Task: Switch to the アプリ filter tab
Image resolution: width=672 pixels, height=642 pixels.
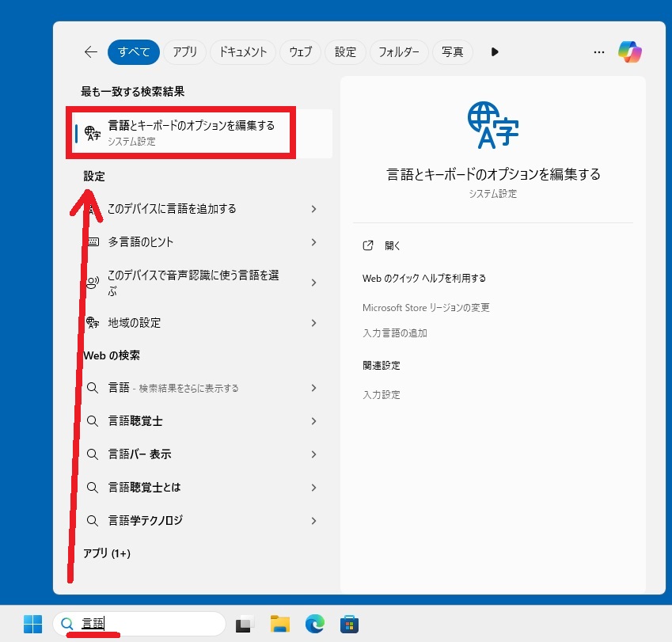Action: pos(184,52)
